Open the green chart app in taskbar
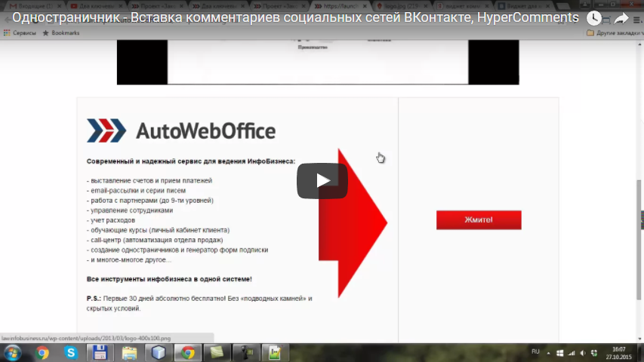The height and width of the screenshot is (362, 644). (275, 353)
